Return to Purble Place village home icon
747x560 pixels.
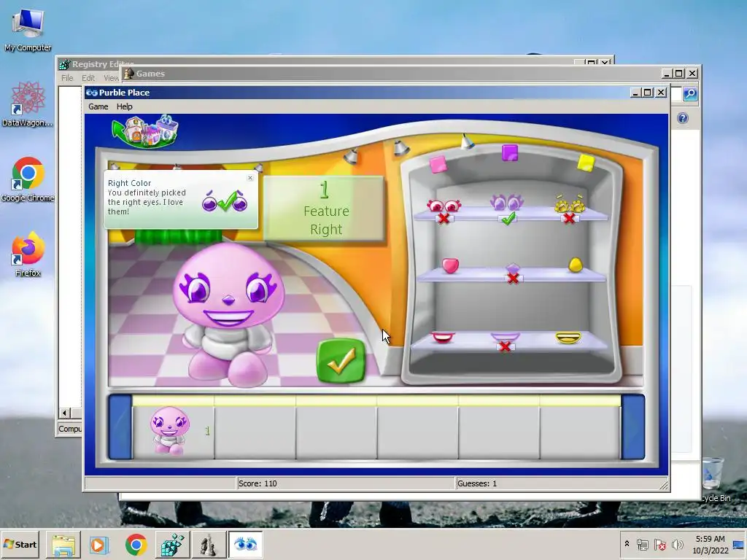tap(145, 131)
